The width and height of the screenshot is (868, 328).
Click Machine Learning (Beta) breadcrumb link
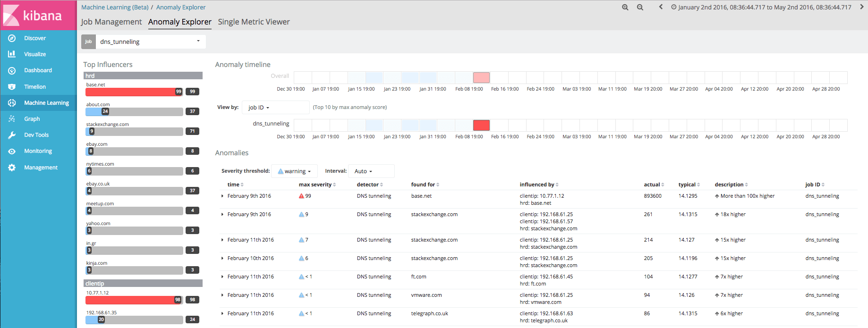(115, 7)
